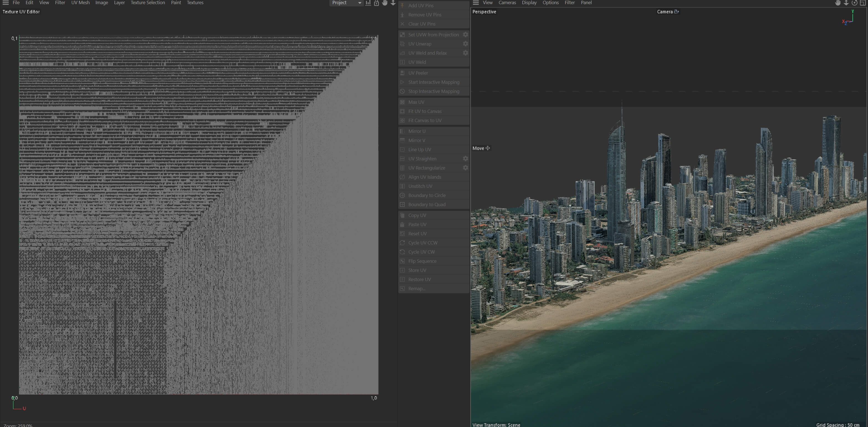Viewport: 868px width, 427px height.
Task: Expand the Project dropdown
Action: tap(346, 3)
